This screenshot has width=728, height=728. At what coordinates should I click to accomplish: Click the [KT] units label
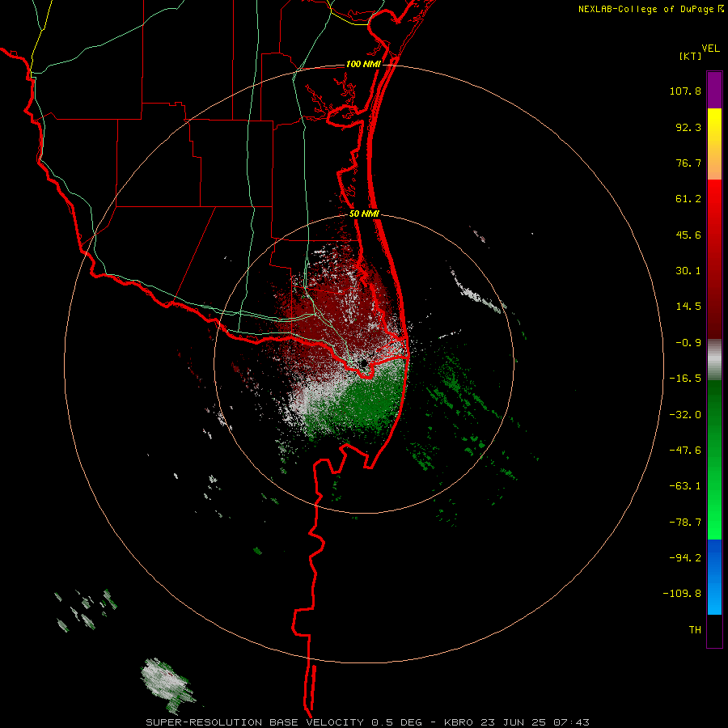pyautogui.click(x=690, y=56)
